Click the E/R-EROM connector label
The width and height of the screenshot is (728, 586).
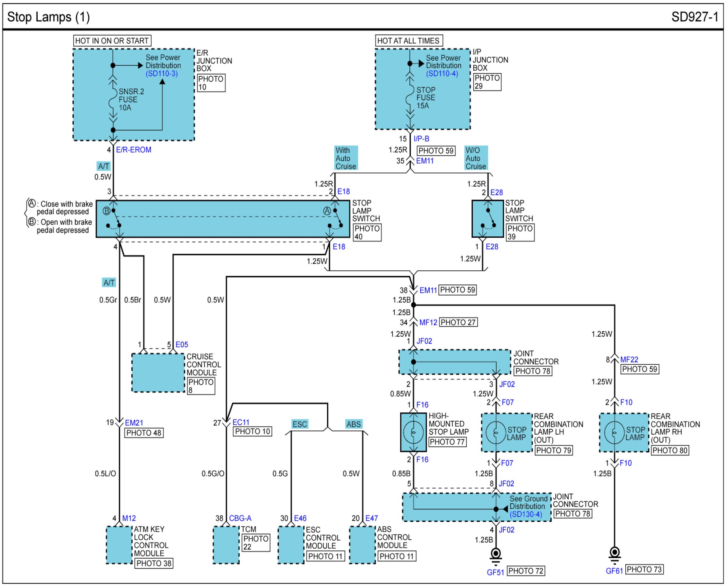point(133,150)
